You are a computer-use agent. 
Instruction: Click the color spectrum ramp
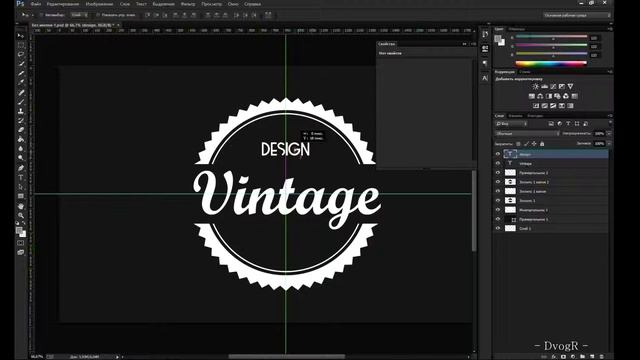(551, 63)
